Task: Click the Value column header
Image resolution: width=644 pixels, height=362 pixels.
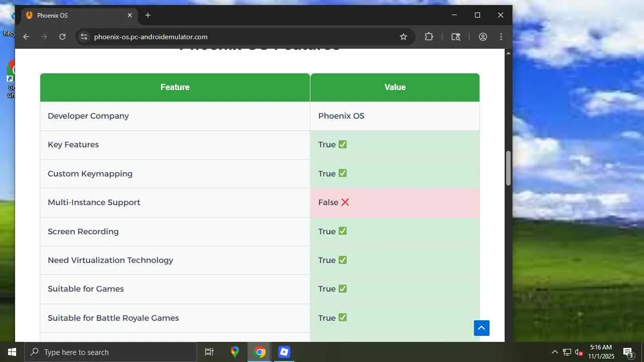Action: point(395,87)
